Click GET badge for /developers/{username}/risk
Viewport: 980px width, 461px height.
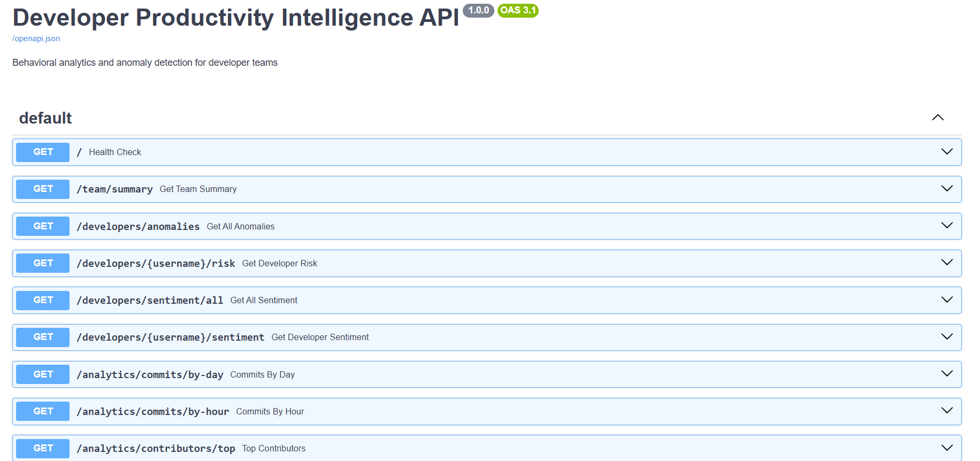(43, 263)
